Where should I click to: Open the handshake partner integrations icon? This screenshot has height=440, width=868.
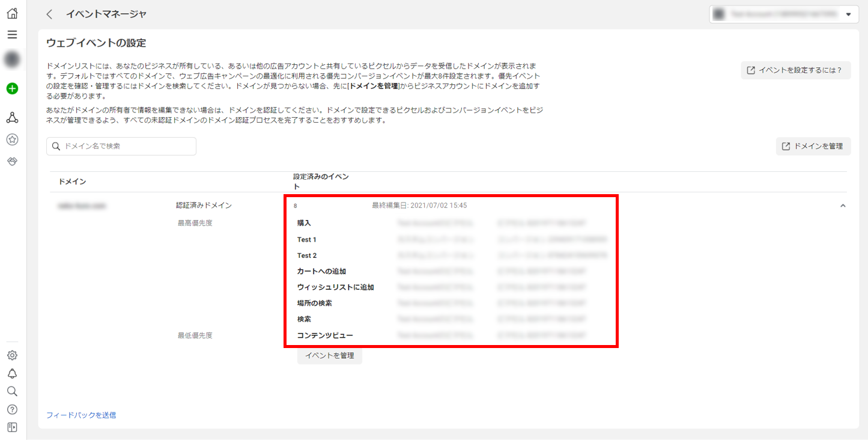tap(12, 162)
